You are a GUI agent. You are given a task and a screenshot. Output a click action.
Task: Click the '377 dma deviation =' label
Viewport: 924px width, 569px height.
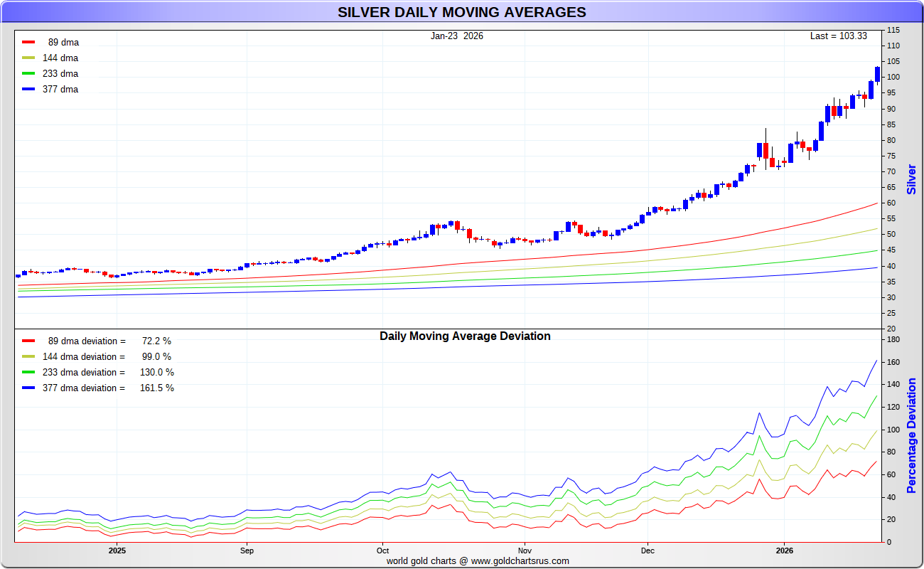(x=84, y=388)
